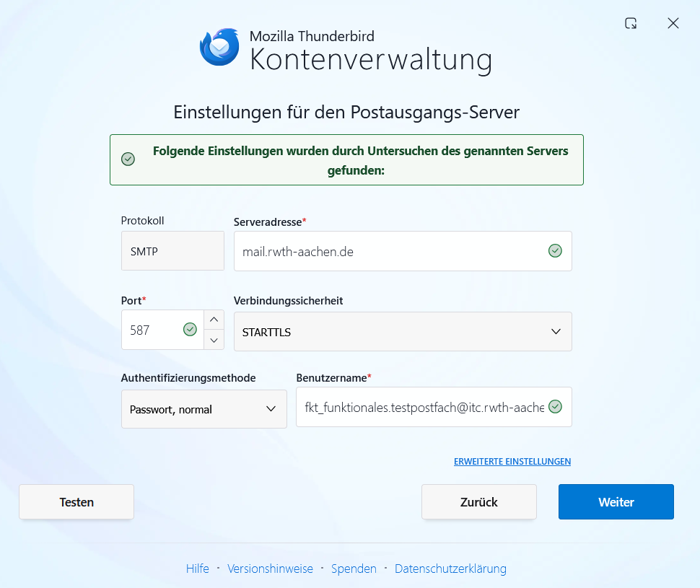Click the heading 'Einstellungen für den Postausgangs-Server'
The height and width of the screenshot is (588, 700).
pos(346,112)
